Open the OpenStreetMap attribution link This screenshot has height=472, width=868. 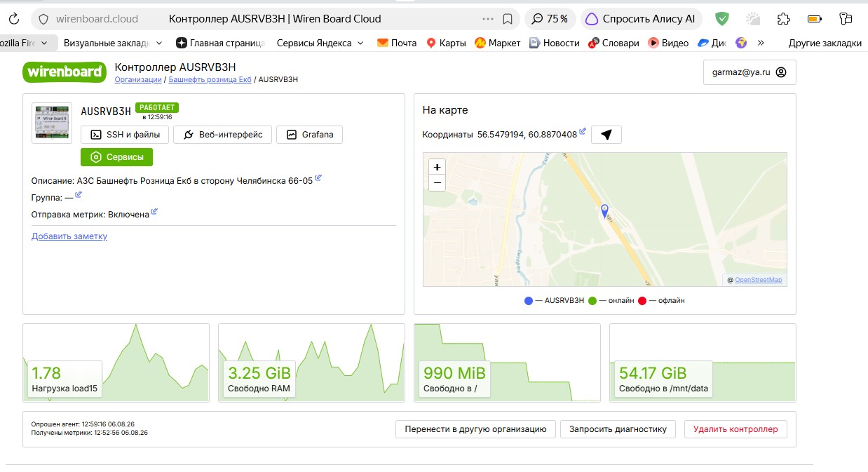coord(758,280)
